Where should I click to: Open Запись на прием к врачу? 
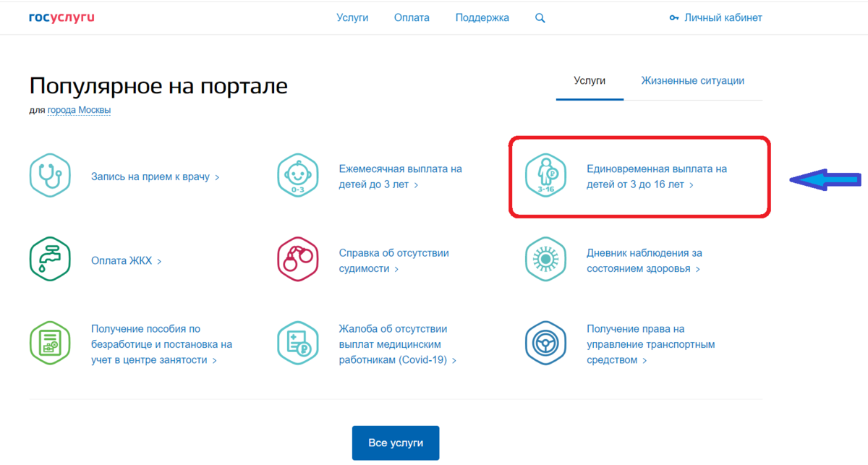[155, 176]
